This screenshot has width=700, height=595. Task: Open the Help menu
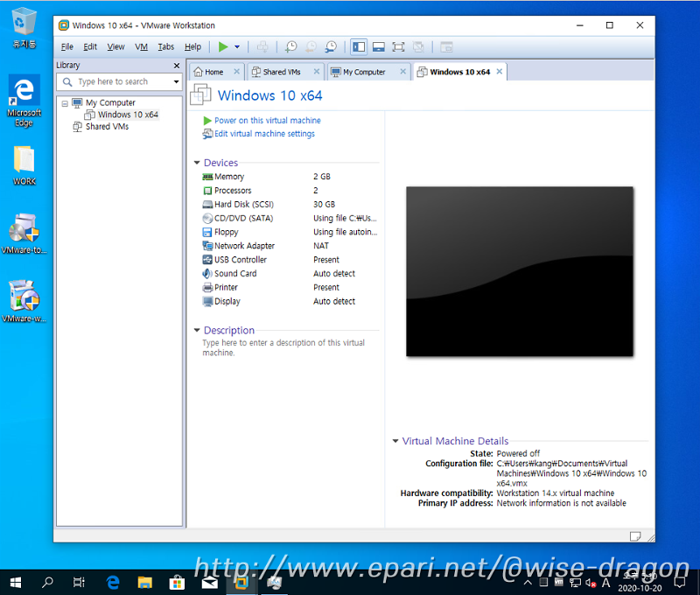click(192, 47)
